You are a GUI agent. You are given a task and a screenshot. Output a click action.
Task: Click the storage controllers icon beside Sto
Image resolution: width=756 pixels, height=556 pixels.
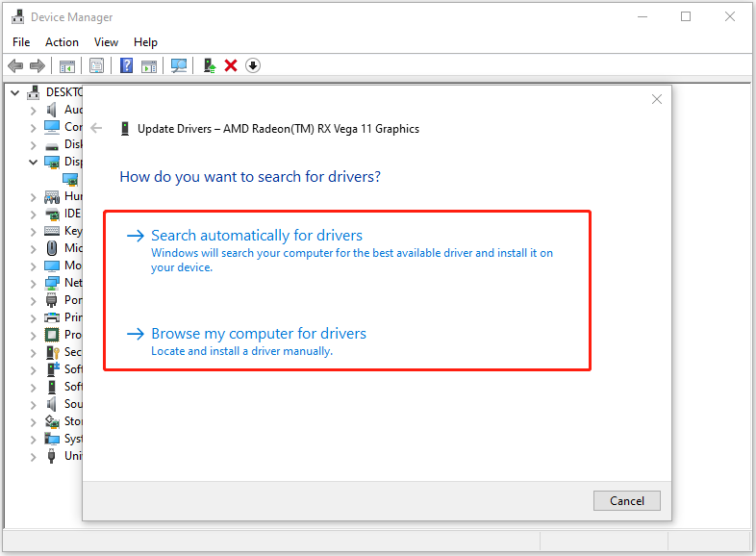52,421
